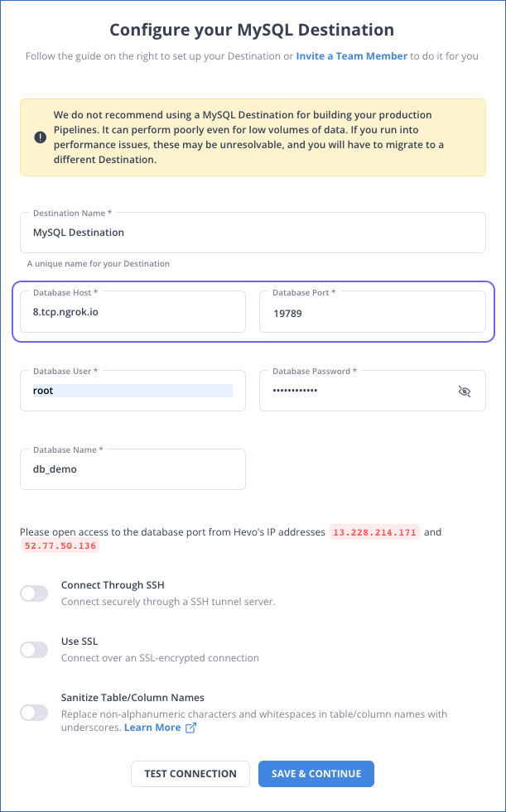This screenshot has width=506, height=812.
Task: Click the TEST CONNECTION button
Action: tap(190, 773)
